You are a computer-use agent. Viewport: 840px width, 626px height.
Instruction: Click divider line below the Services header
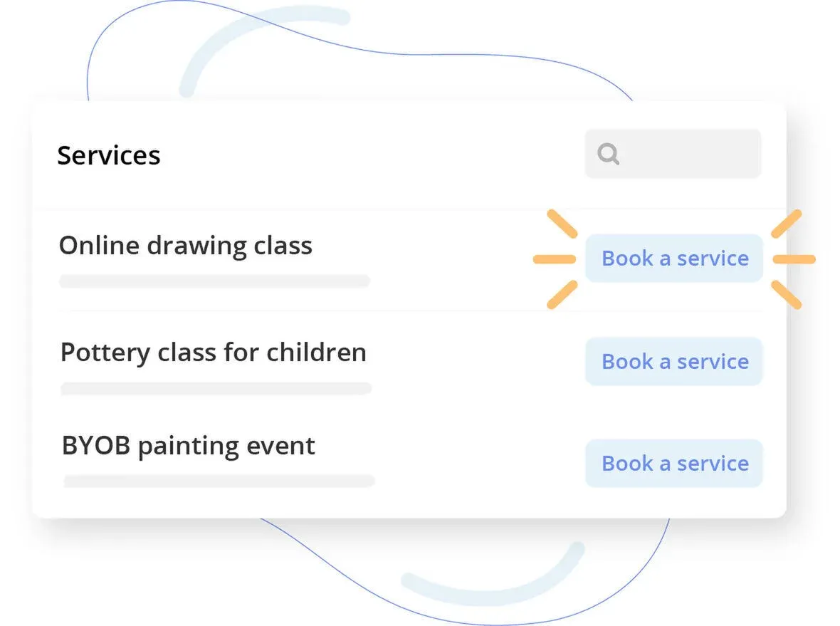click(409, 209)
